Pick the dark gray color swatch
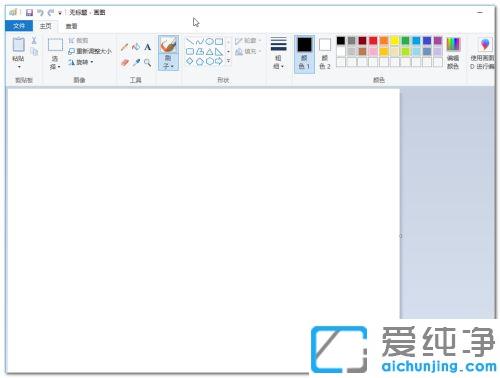The image size is (500, 378). point(352,41)
